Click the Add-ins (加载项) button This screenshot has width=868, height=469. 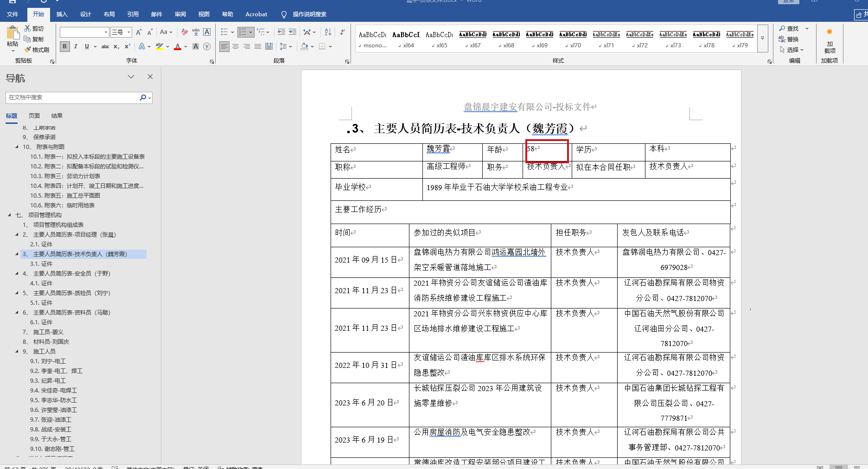(x=830, y=40)
